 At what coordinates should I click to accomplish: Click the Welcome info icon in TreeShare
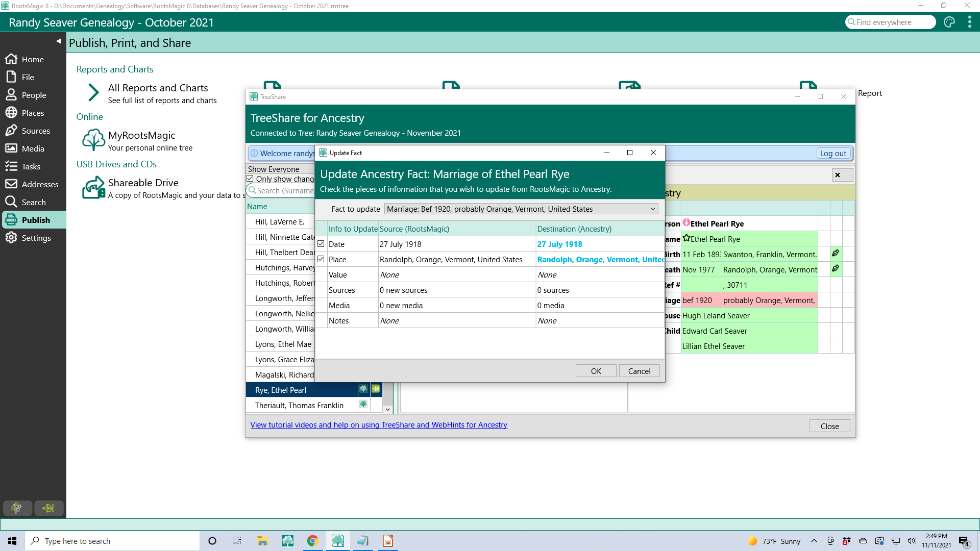point(254,153)
